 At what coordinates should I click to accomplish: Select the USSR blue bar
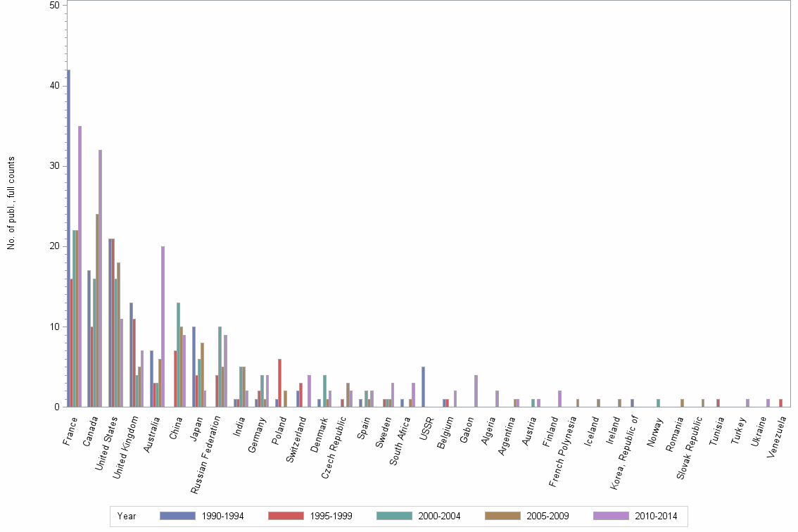(x=423, y=387)
